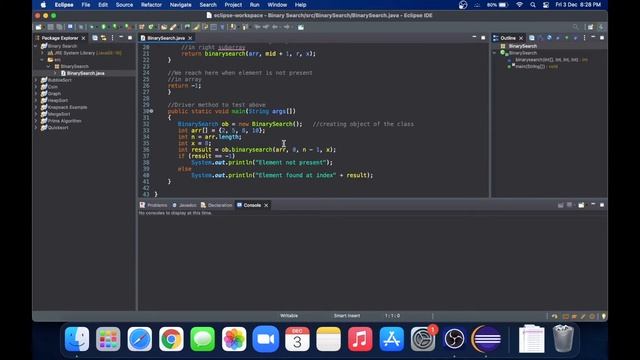Click Collapse All in Package Explorer
This screenshot has width=640, height=360.
(x=95, y=38)
